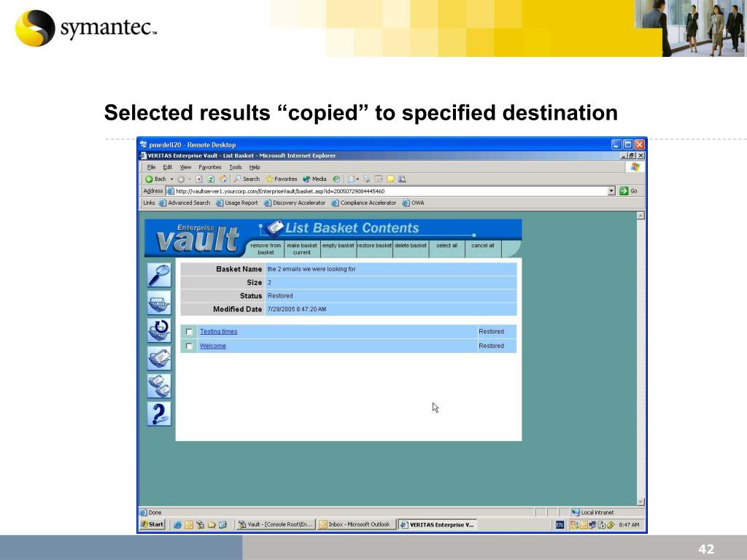Open the Welcome email link
Screen dimensions: 747x560
click(213, 346)
